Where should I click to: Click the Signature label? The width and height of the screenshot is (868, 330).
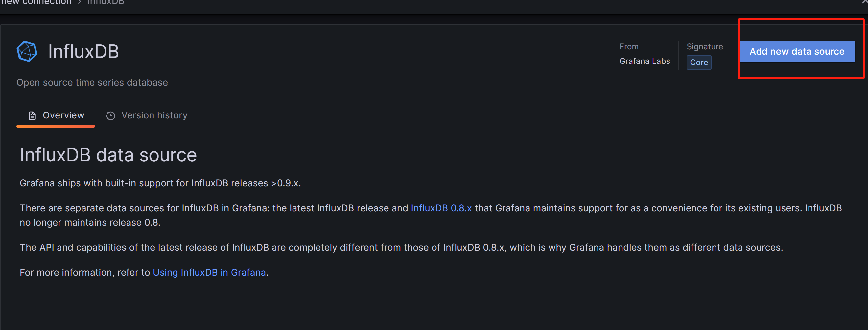coord(704,47)
